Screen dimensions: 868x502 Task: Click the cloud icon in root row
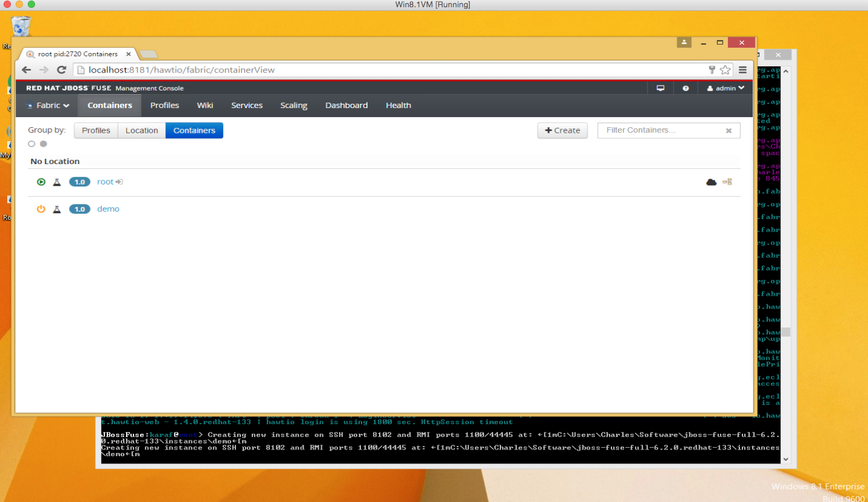tap(711, 182)
